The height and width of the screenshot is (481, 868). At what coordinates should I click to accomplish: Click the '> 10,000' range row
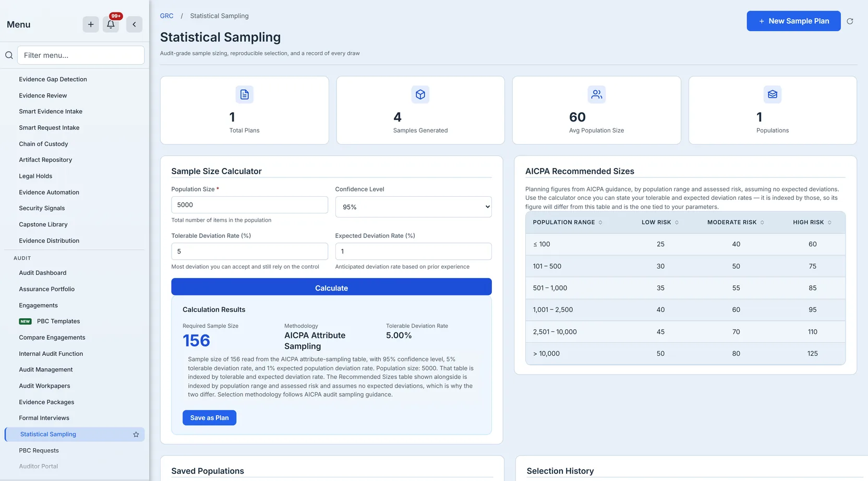coord(685,354)
